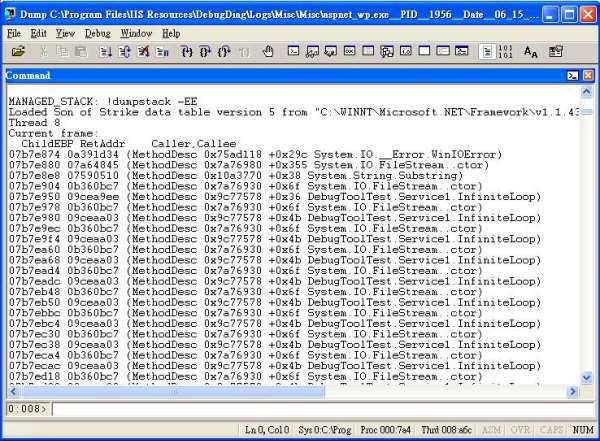The height and width of the screenshot is (441, 600).
Task: Click the Step Over toolbar icon
Action: tap(204, 51)
